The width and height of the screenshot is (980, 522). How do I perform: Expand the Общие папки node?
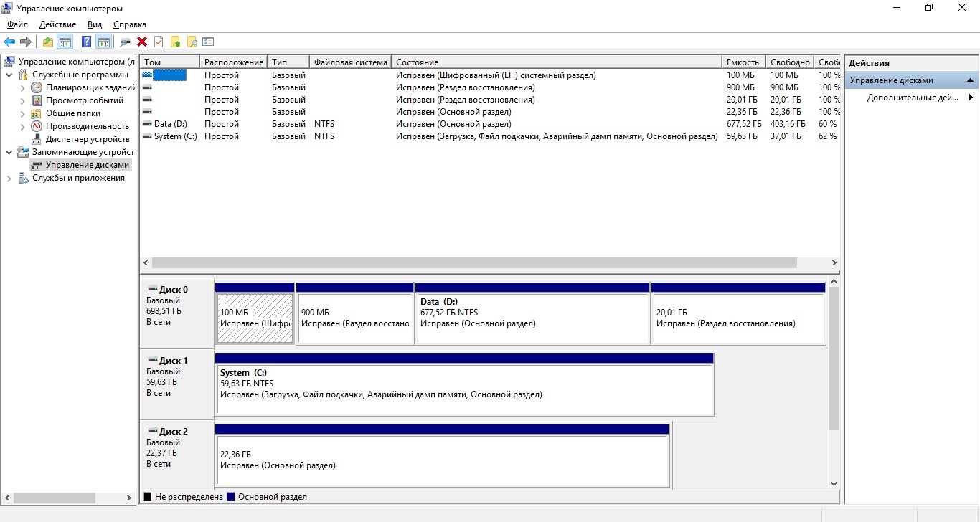point(23,113)
